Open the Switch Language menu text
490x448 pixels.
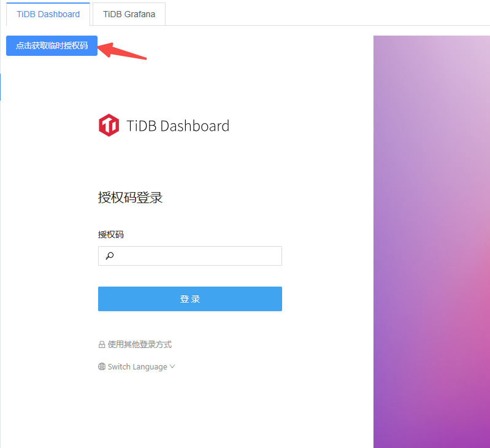point(137,367)
